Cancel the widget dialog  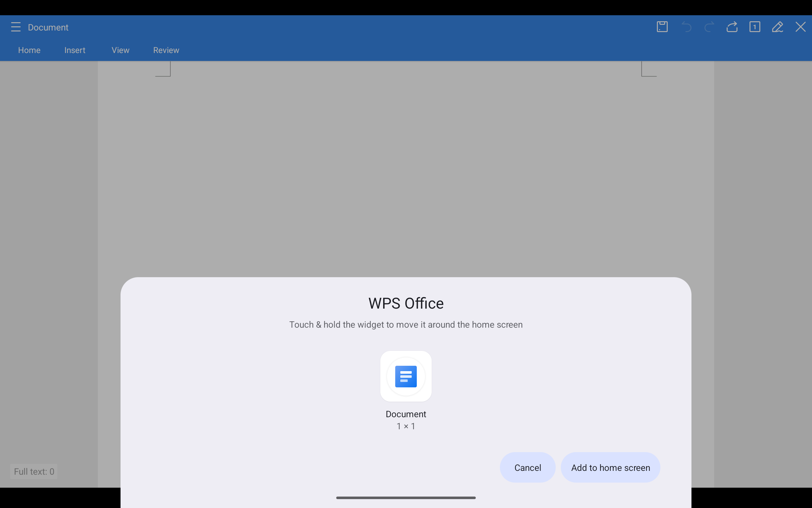(527, 467)
